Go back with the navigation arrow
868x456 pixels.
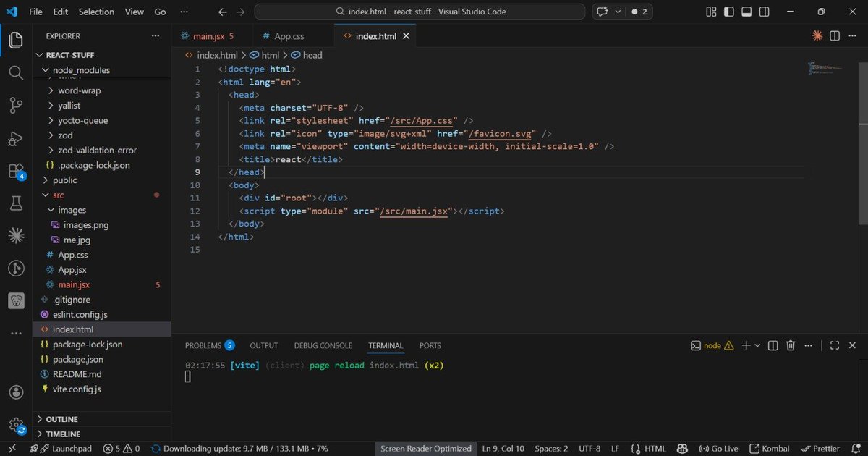click(223, 12)
